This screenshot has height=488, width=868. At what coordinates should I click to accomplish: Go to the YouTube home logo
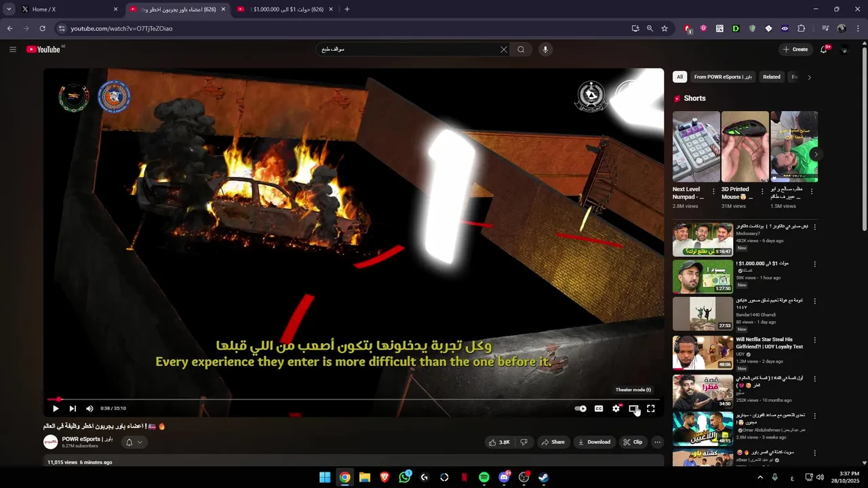point(43,49)
